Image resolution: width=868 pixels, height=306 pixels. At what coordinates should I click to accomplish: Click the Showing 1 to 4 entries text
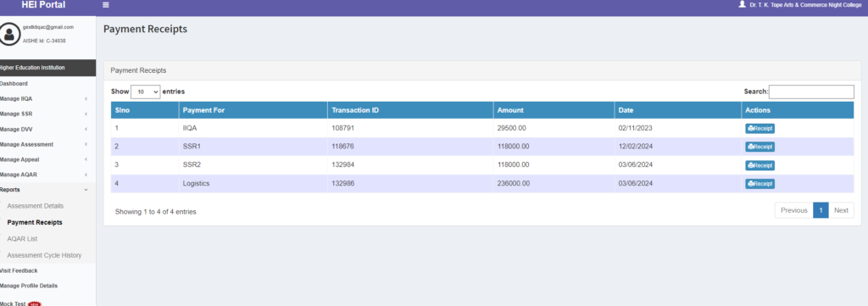click(156, 211)
